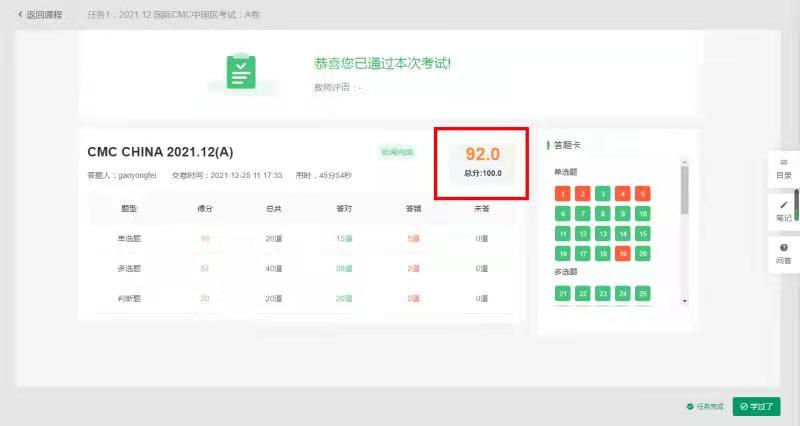Click answer card scroll-up arrow
Viewport: 800px width, 426px height.
(x=685, y=162)
